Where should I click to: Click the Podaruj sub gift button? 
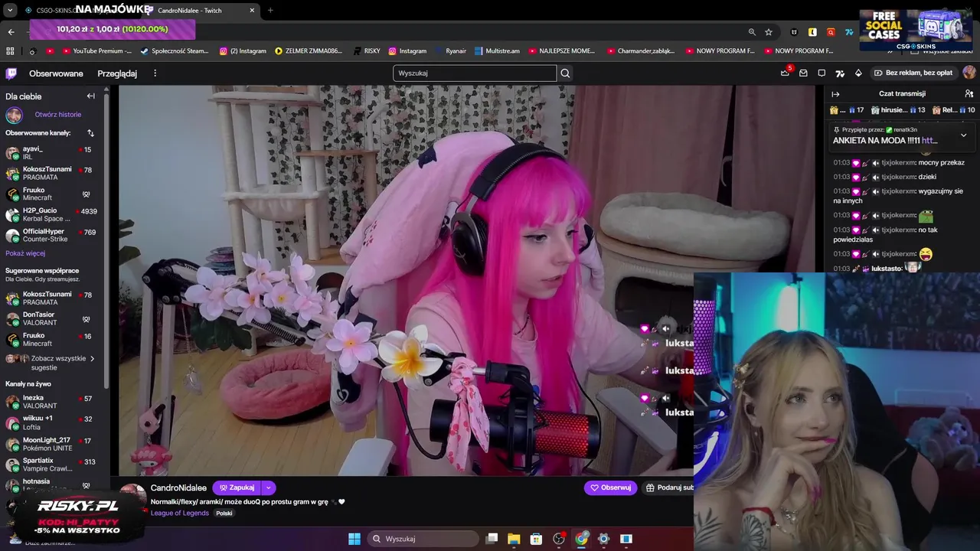668,487
